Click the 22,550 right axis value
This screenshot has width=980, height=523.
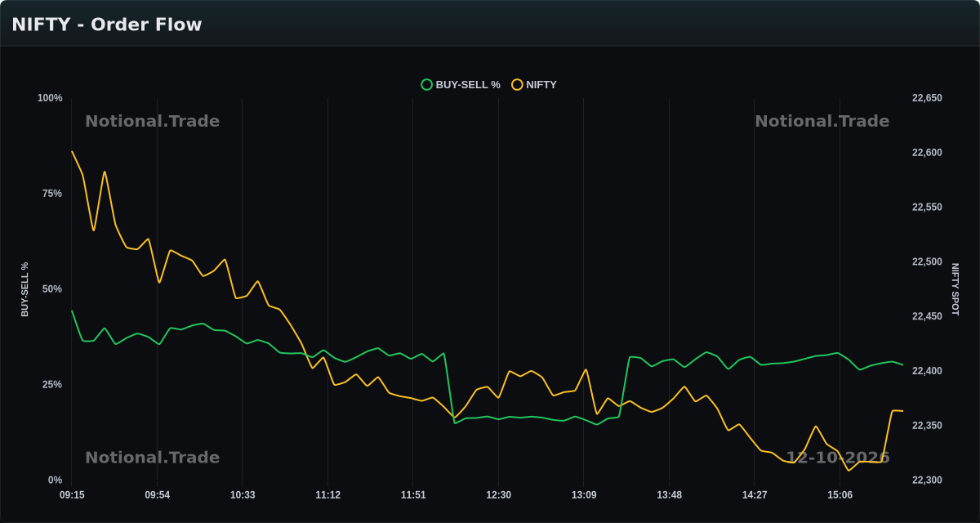pos(927,208)
